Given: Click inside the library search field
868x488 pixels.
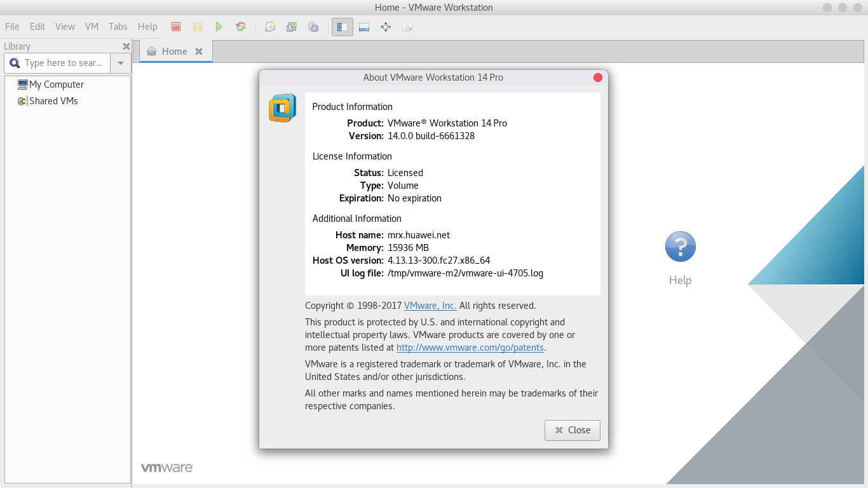Looking at the screenshot, I should click(64, 63).
